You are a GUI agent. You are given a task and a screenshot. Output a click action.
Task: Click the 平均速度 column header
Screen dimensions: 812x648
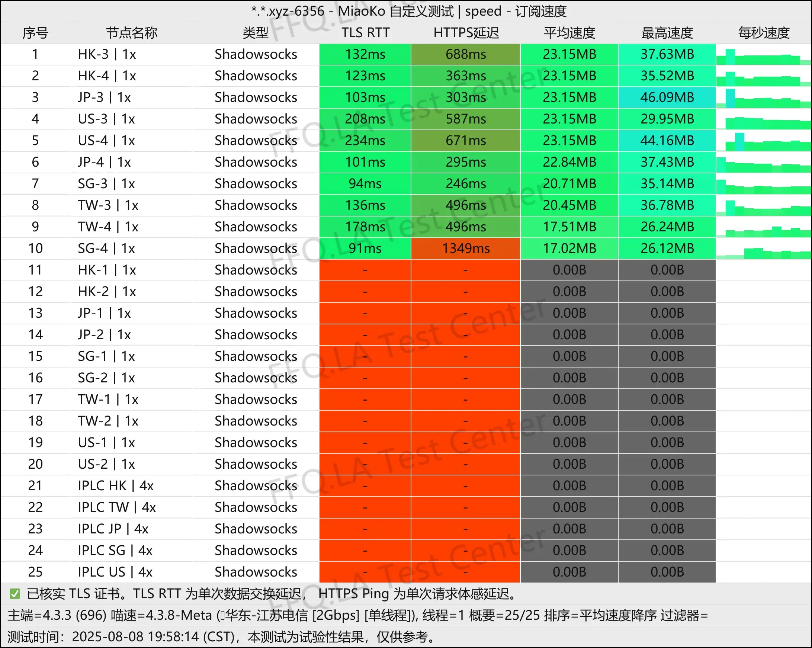pyautogui.click(x=569, y=33)
